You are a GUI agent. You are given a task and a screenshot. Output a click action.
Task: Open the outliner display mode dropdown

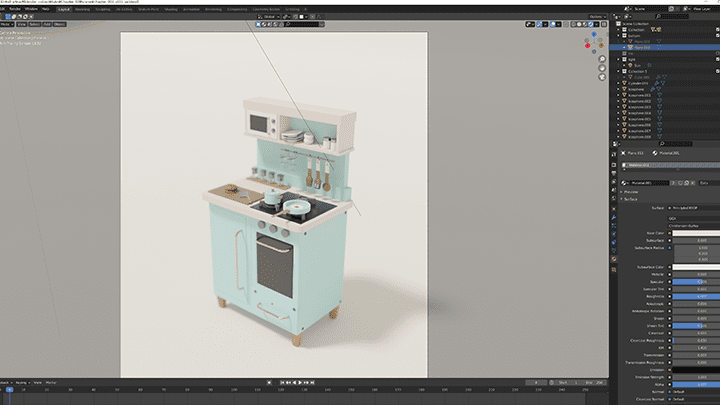coord(629,17)
